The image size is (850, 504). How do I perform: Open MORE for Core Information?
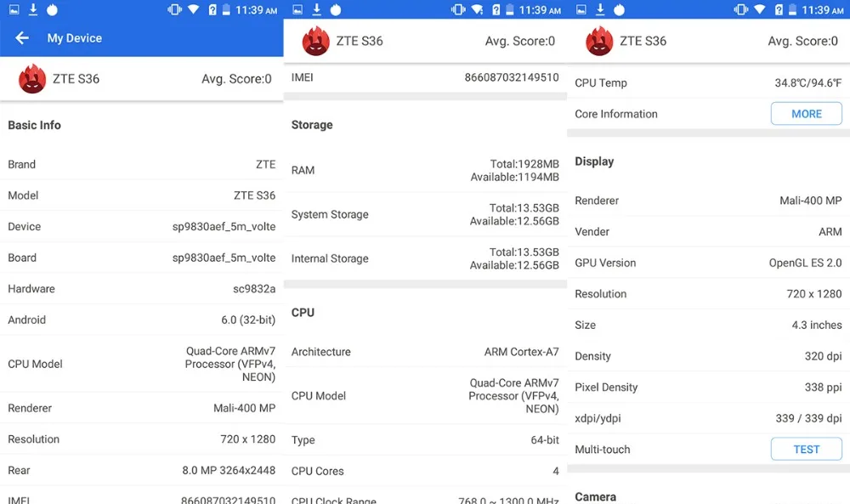tap(806, 114)
